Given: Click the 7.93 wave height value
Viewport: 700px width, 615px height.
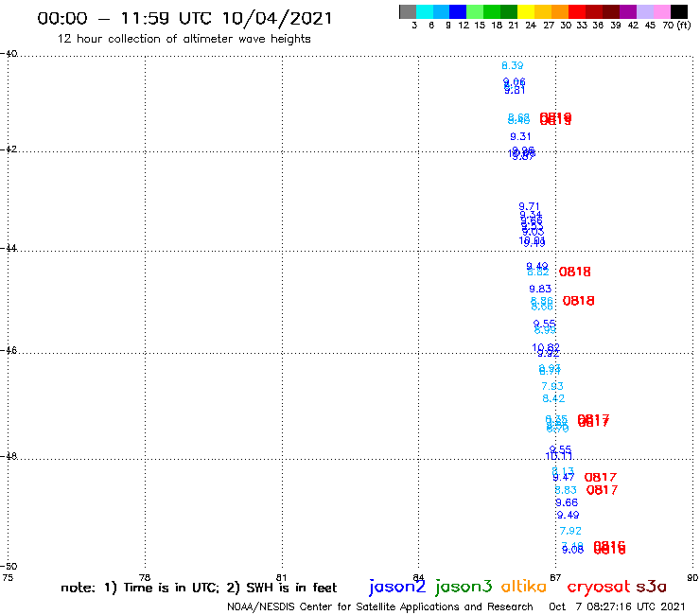Looking at the screenshot, I should pyautogui.click(x=552, y=386).
